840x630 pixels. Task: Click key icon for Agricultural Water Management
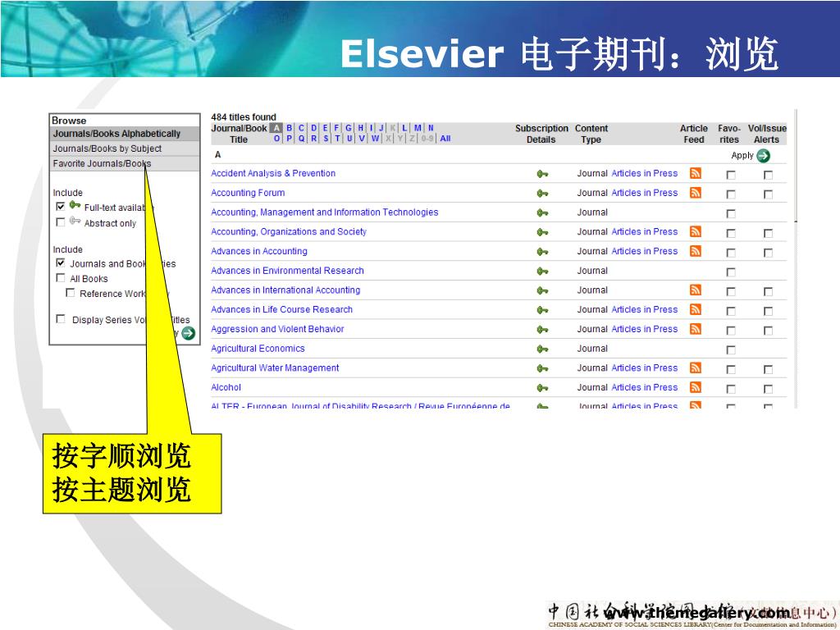[542, 368]
